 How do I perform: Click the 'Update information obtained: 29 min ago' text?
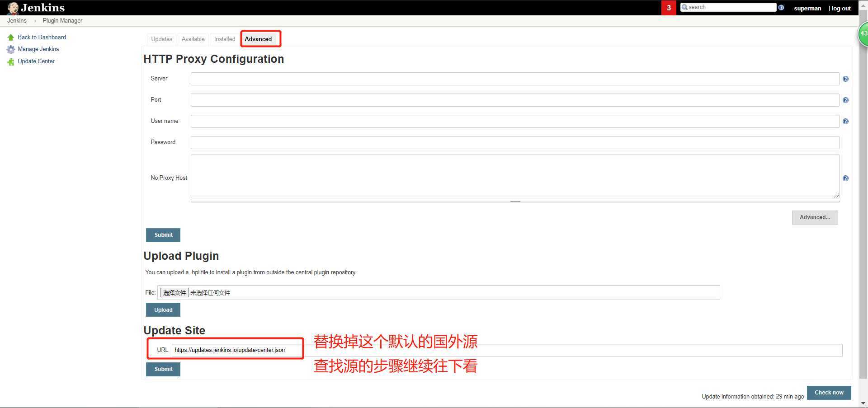pos(753,397)
